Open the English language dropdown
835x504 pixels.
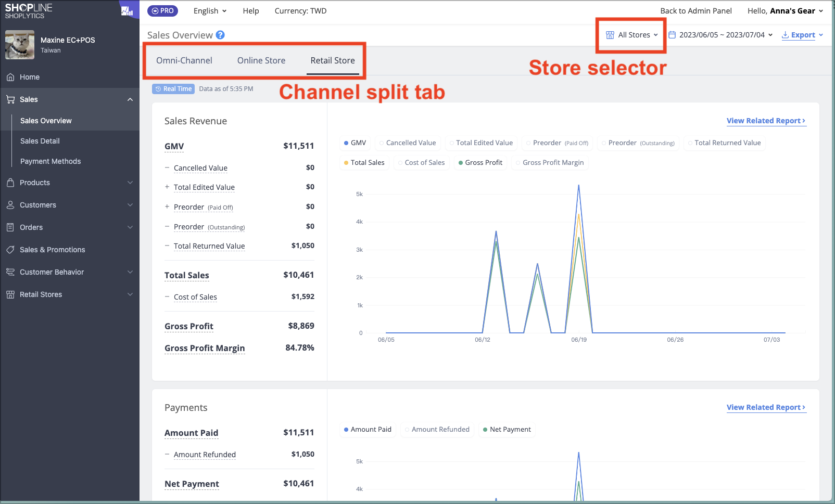(210, 11)
